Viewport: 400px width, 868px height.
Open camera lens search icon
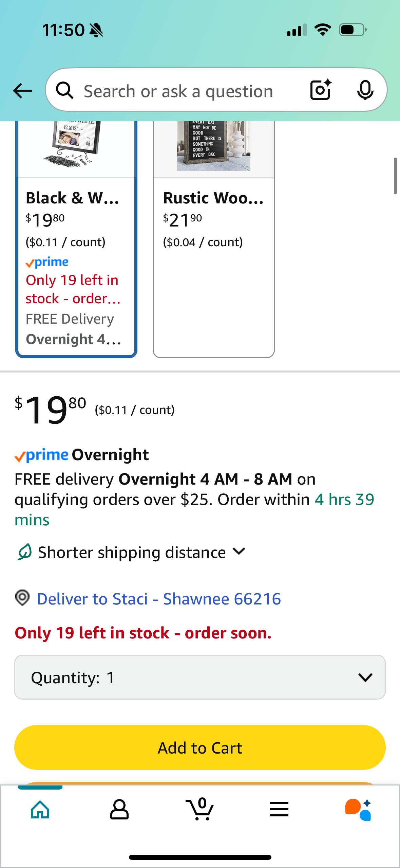[321, 90]
